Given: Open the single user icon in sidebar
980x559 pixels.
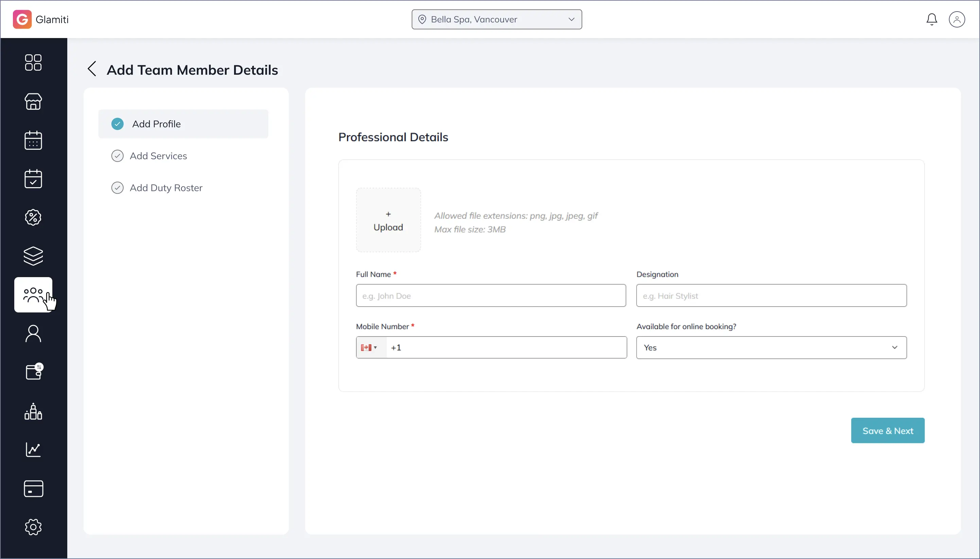Looking at the screenshot, I should pyautogui.click(x=33, y=333).
